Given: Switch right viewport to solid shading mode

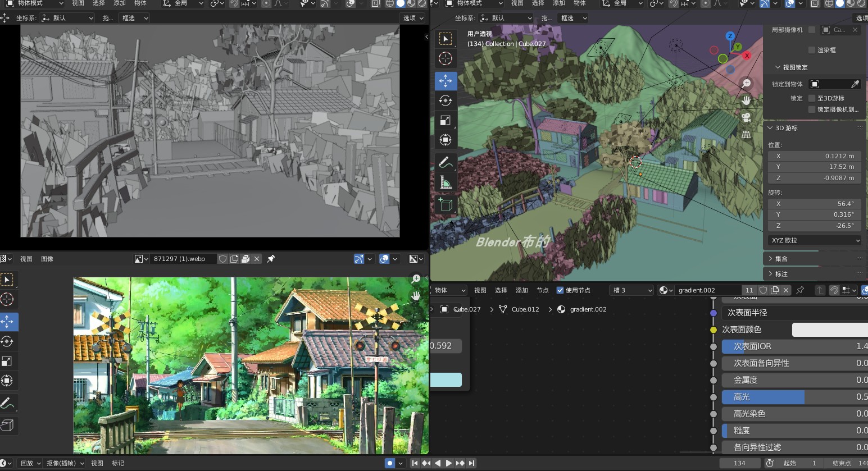Looking at the screenshot, I should (x=839, y=3).
